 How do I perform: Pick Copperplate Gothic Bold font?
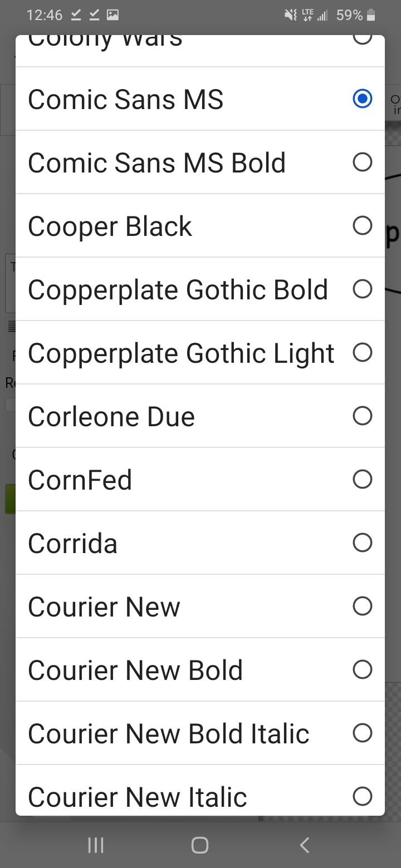coord(362,289)
